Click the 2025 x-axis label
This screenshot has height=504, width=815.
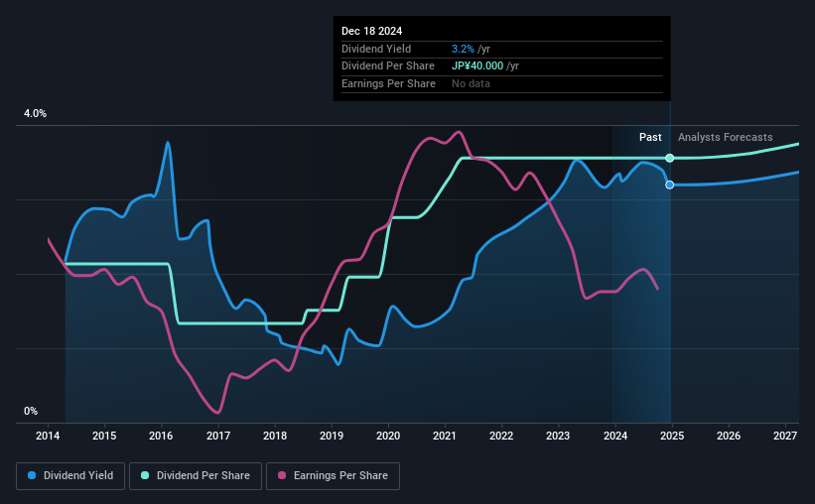pyautogui.click(x=672, y=436)
